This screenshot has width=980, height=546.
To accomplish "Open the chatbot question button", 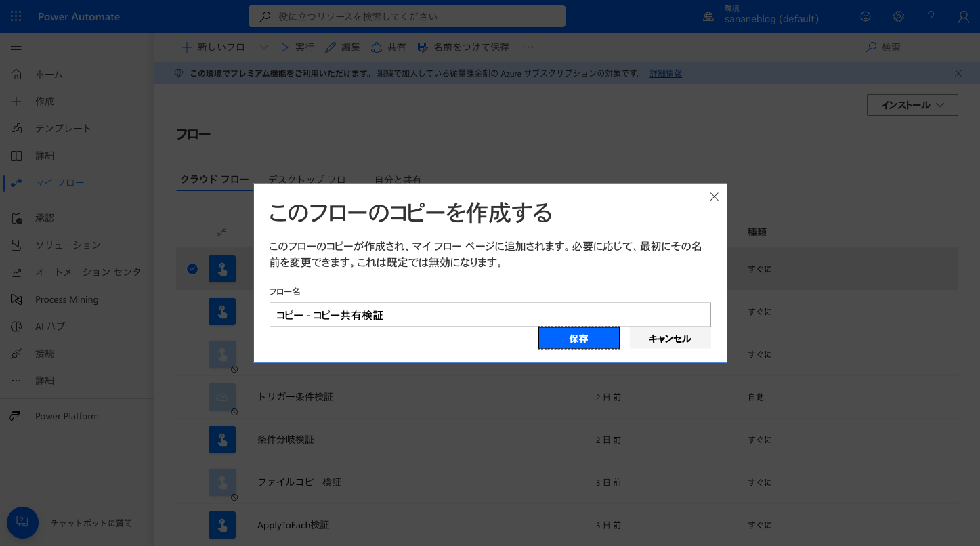I will point(22,522).
